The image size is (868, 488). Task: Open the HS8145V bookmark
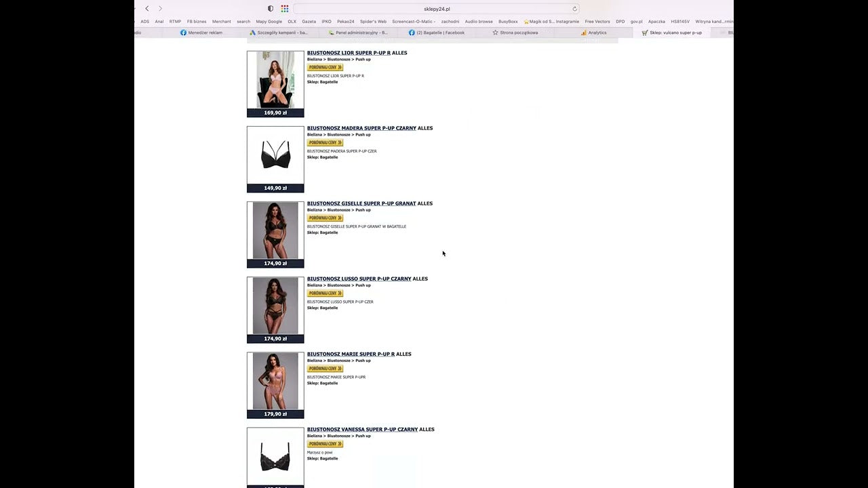(680, 22)
